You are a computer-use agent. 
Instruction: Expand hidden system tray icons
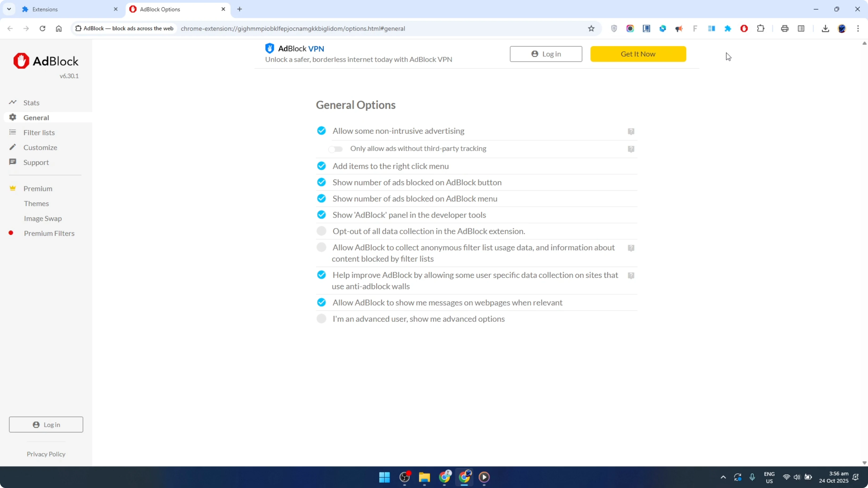[723, 477]
